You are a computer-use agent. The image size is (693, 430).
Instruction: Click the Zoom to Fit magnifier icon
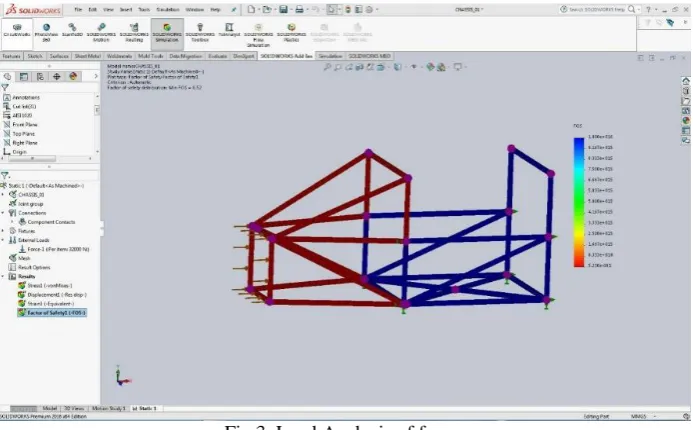[327, 67]
